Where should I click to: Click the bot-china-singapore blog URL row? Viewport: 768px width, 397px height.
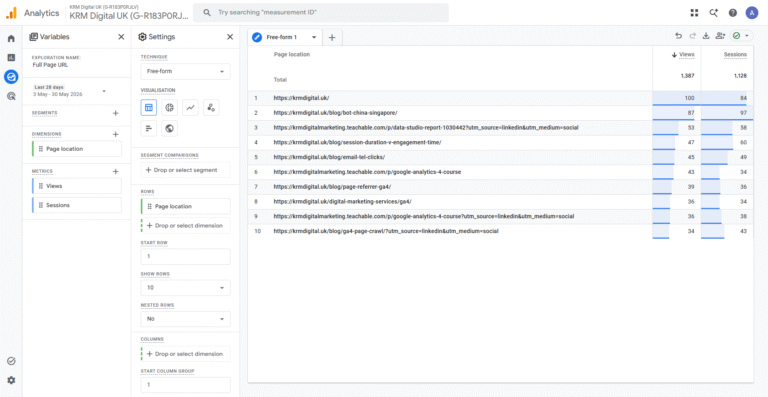coord(501,113)
